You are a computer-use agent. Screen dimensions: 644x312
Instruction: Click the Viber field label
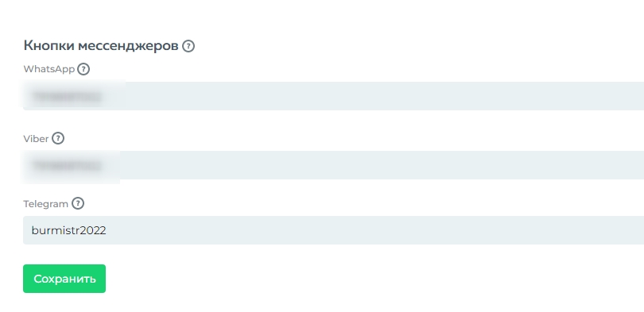tap(36, 139)
